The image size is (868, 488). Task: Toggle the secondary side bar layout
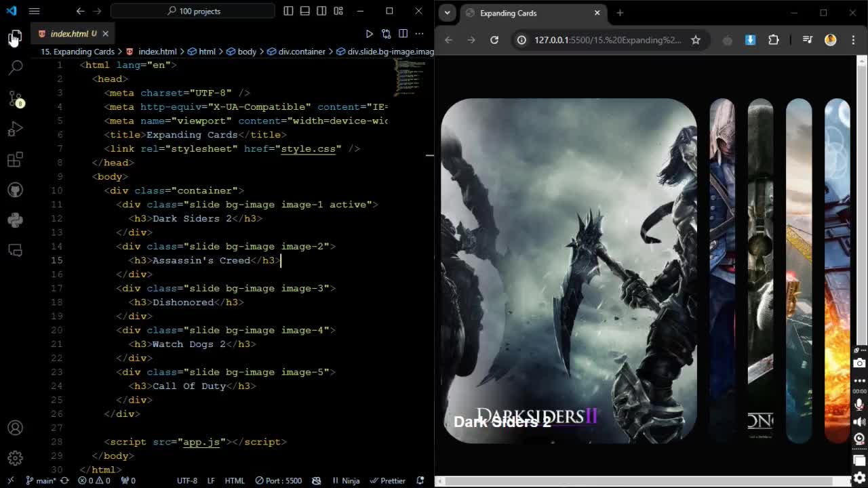click(321, 11)
